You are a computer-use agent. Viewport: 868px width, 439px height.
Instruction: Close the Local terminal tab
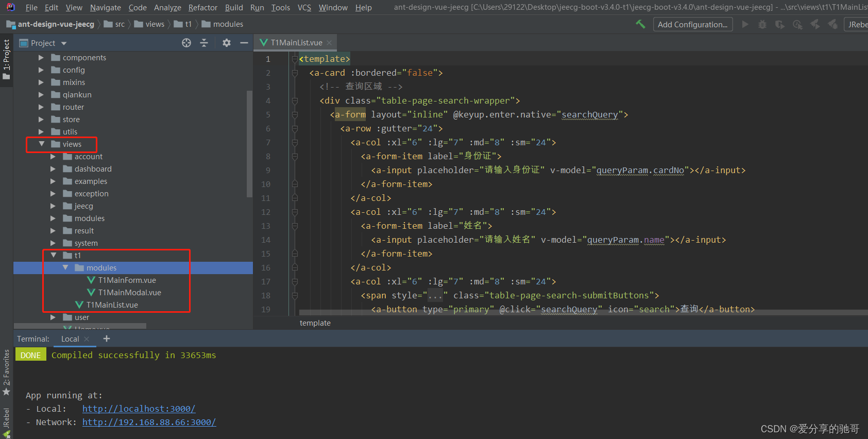(x=87, y=339)
